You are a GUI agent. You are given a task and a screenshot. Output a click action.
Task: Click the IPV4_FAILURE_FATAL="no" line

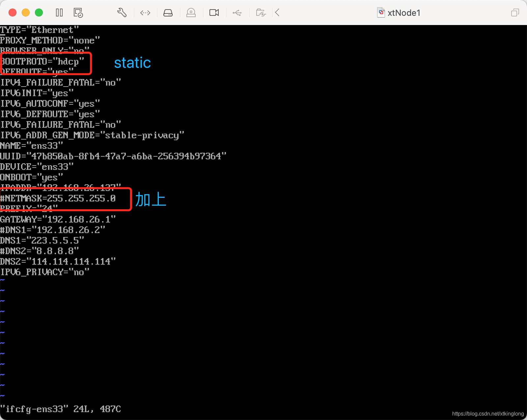tap(61, 83)
